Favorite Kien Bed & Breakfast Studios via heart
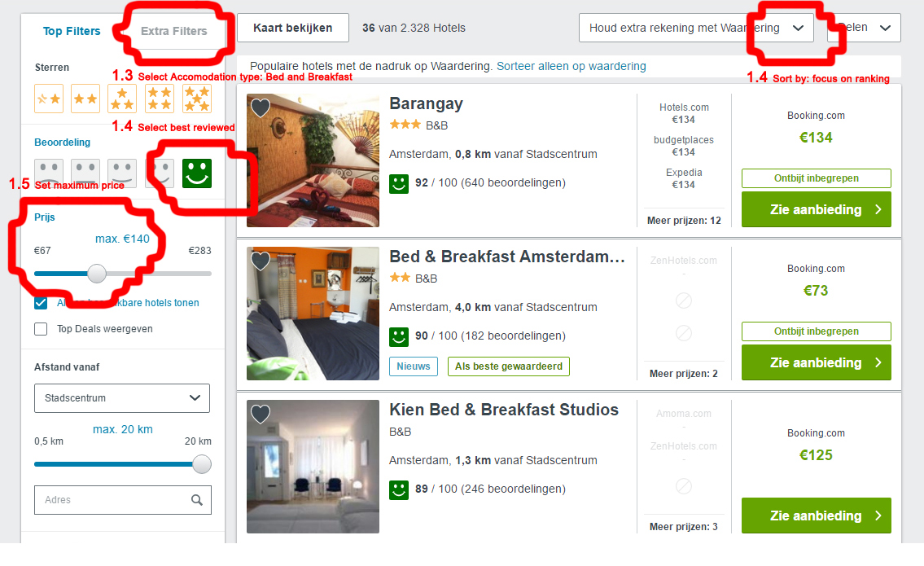924x566 pixels. [261, 414]
